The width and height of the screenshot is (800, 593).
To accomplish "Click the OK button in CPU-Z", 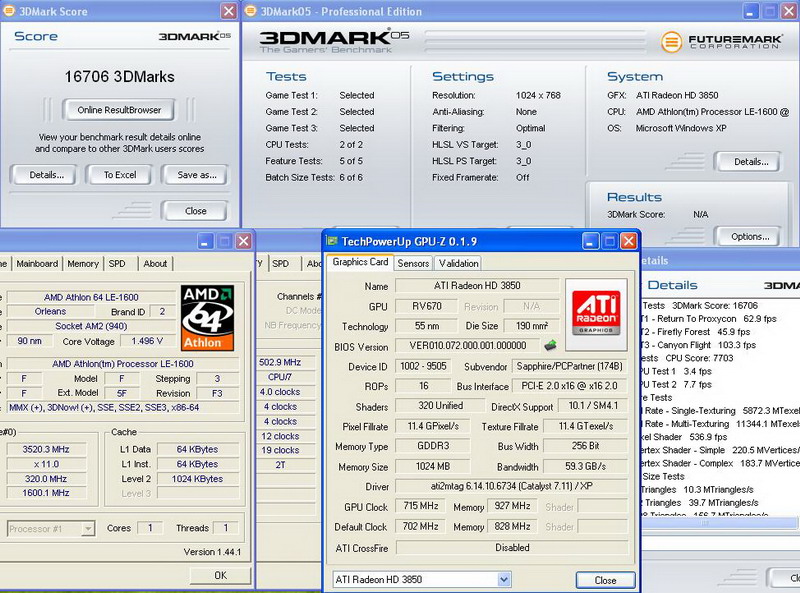I will [x=220, y=576].
